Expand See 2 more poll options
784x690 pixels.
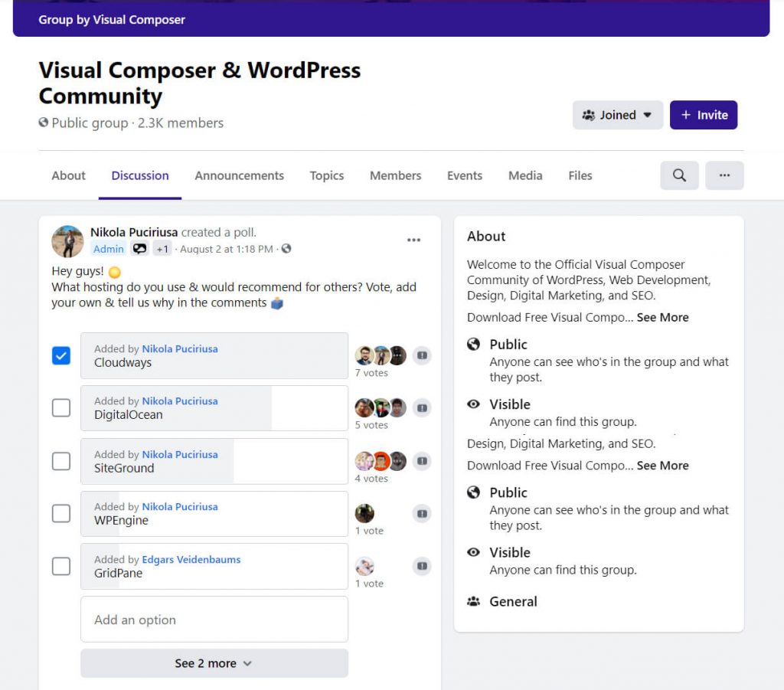[x=214, y=663]
